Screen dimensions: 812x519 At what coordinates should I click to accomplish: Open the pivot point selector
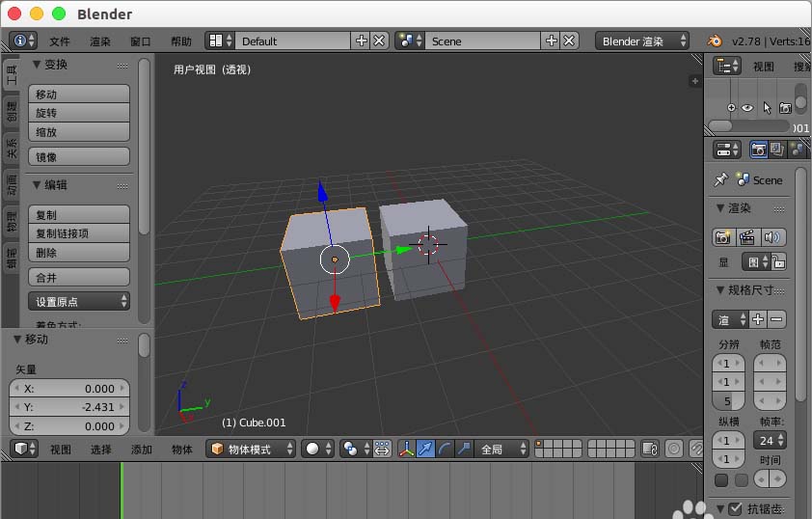355,449
